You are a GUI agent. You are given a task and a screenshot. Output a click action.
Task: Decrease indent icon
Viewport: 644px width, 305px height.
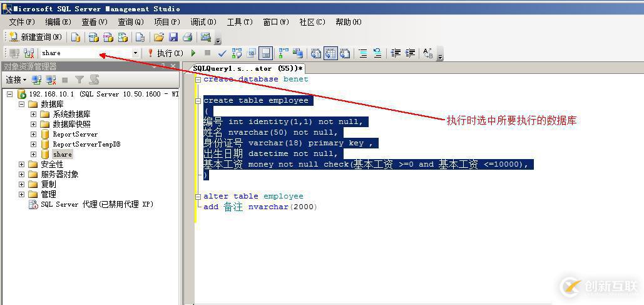pyautogui.click(x=396, y=53)
